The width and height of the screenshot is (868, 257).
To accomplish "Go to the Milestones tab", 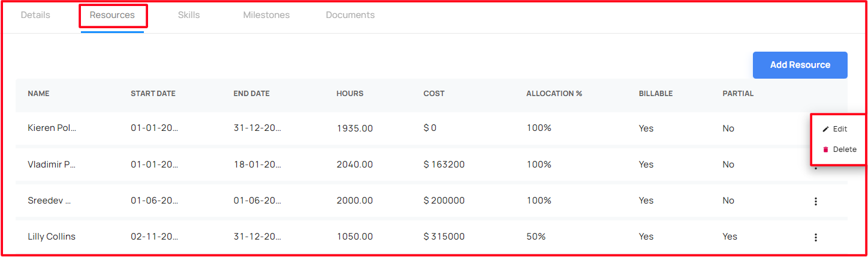I will point(266,15).
